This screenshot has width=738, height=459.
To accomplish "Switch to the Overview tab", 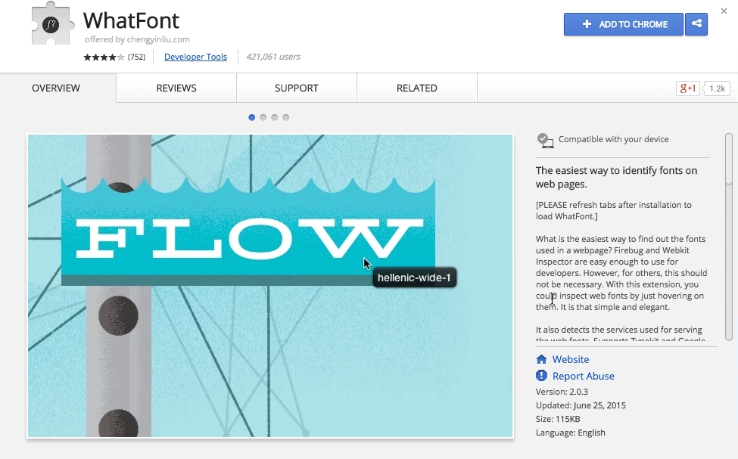I will [x=56, y=88].
